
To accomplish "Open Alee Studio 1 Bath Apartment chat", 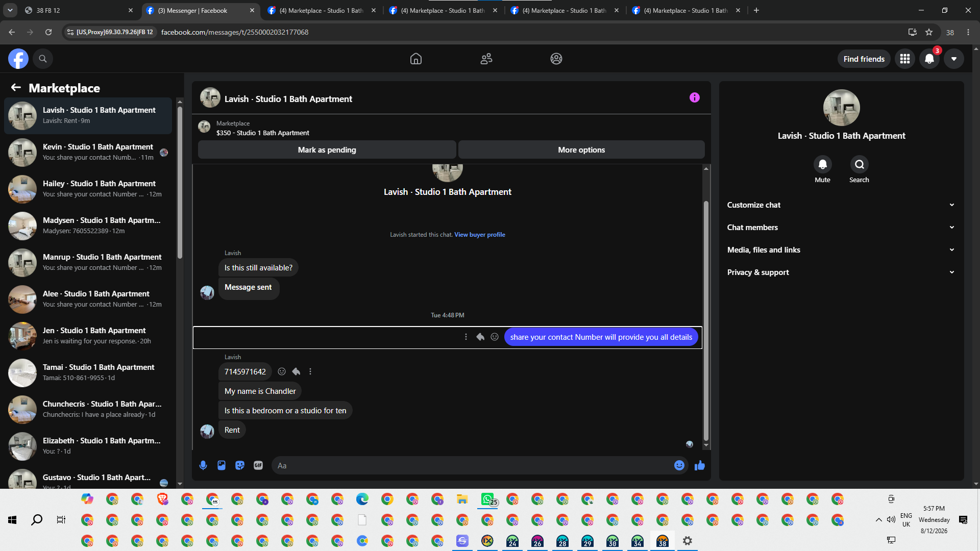I will click(88, 299).
